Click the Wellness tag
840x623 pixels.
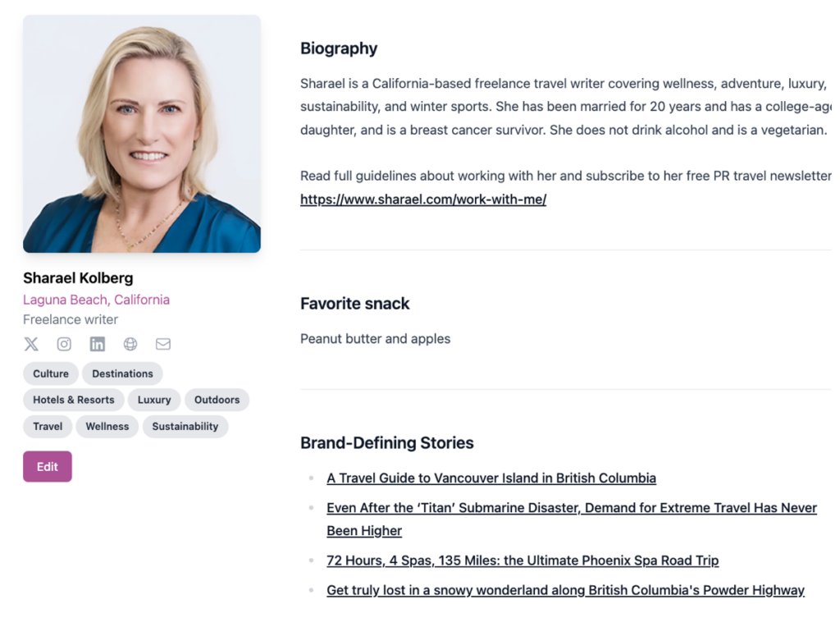[x=107, y=426]
